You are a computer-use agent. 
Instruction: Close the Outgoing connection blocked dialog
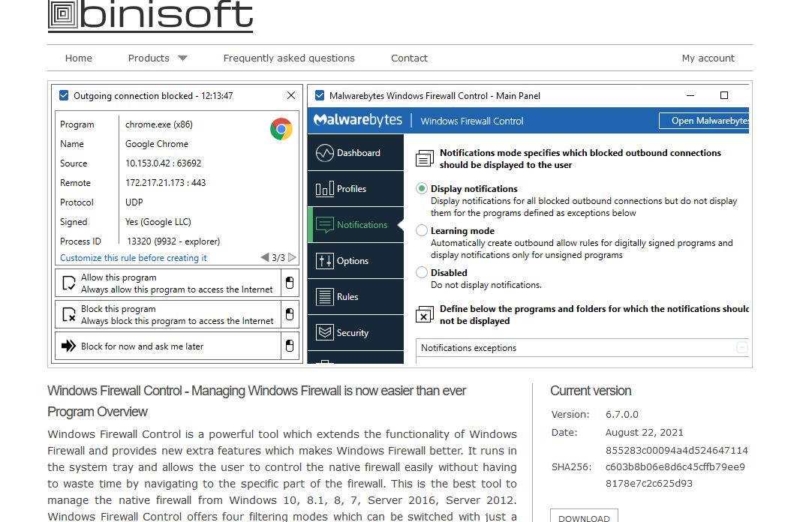(x=291, y=95)
